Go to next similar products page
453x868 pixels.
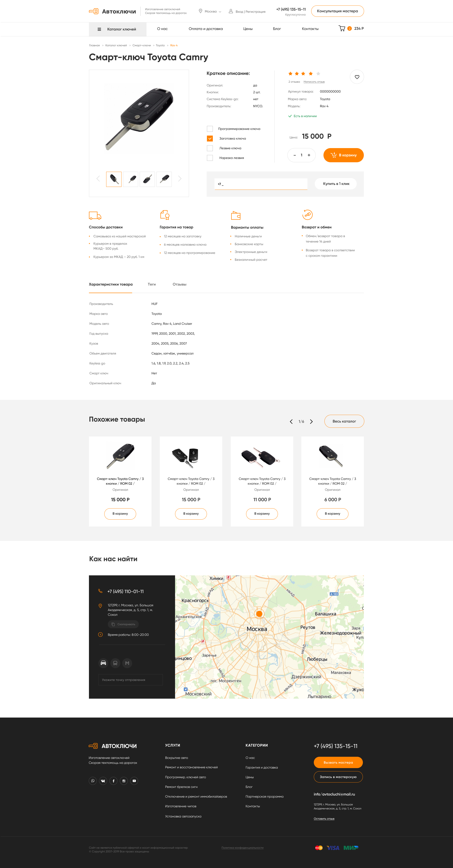[x=311, y=422]
